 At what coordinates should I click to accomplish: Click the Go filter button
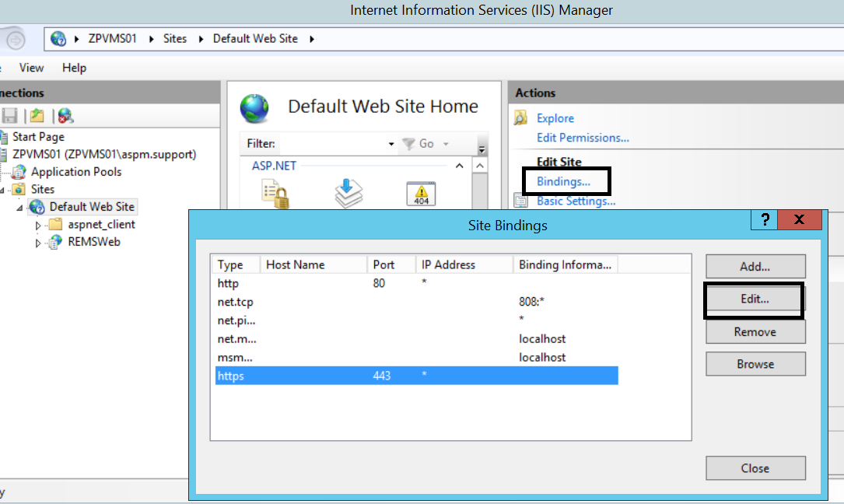point(418,144)
